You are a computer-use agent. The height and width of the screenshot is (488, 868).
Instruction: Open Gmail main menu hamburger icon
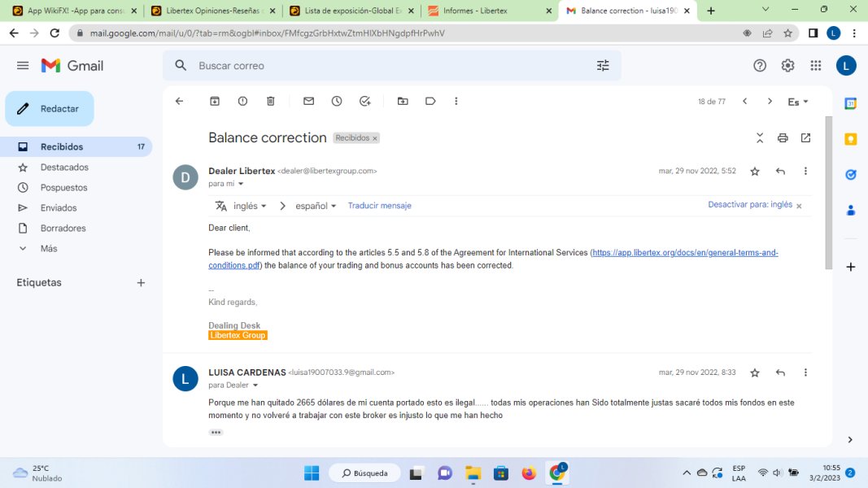(x=23, y=65)
